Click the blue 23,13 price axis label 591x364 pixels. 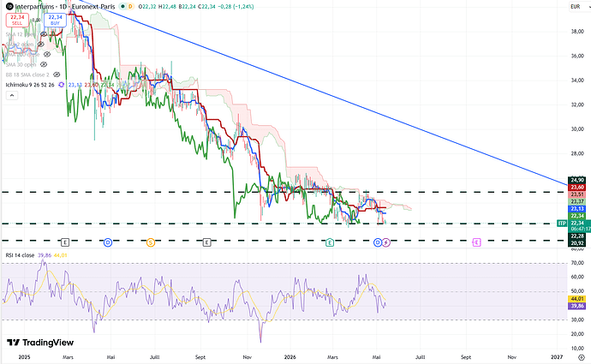click(x=577, y=209)
